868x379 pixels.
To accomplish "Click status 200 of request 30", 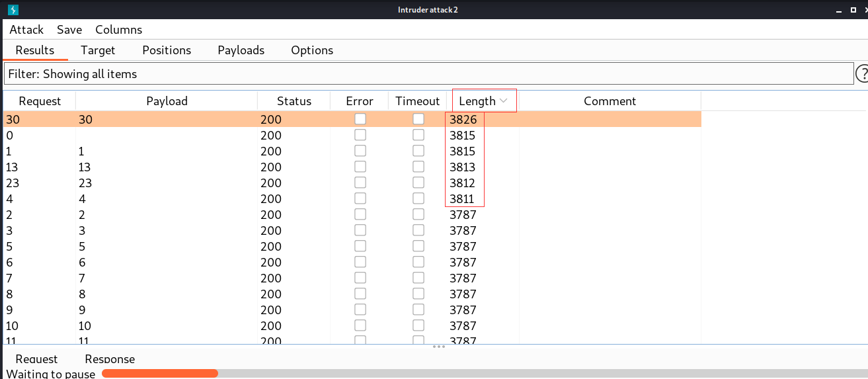I will [x=271, y=120].
